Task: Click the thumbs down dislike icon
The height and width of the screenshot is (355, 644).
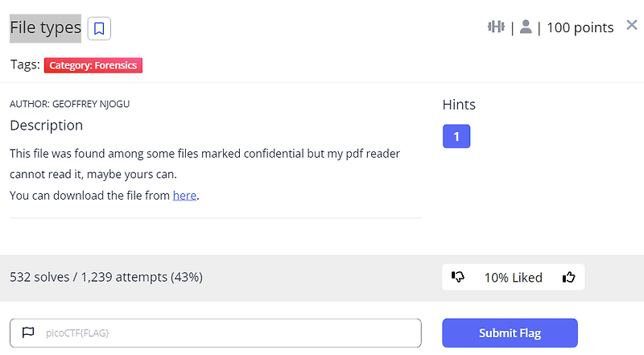Action: 459,277
